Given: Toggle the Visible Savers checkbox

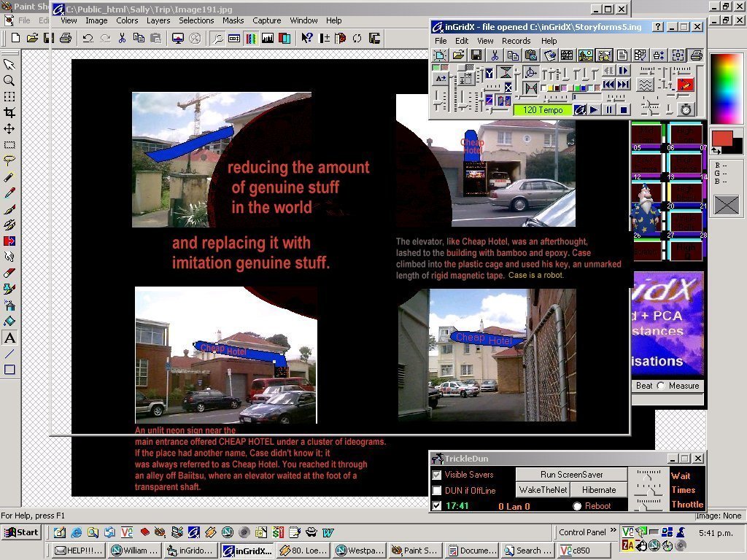Looking at the screenshot, I should 436,475.
